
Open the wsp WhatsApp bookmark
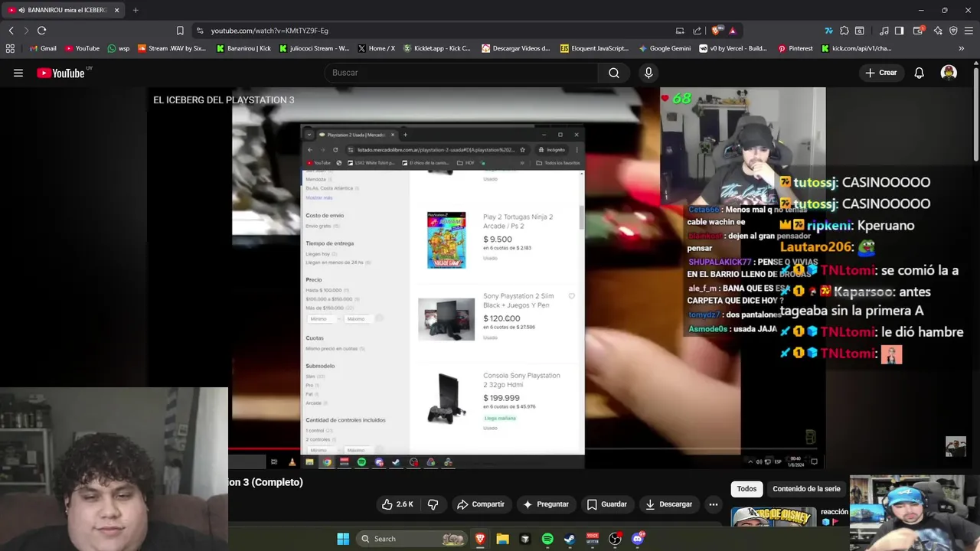(x=119, y=48)
